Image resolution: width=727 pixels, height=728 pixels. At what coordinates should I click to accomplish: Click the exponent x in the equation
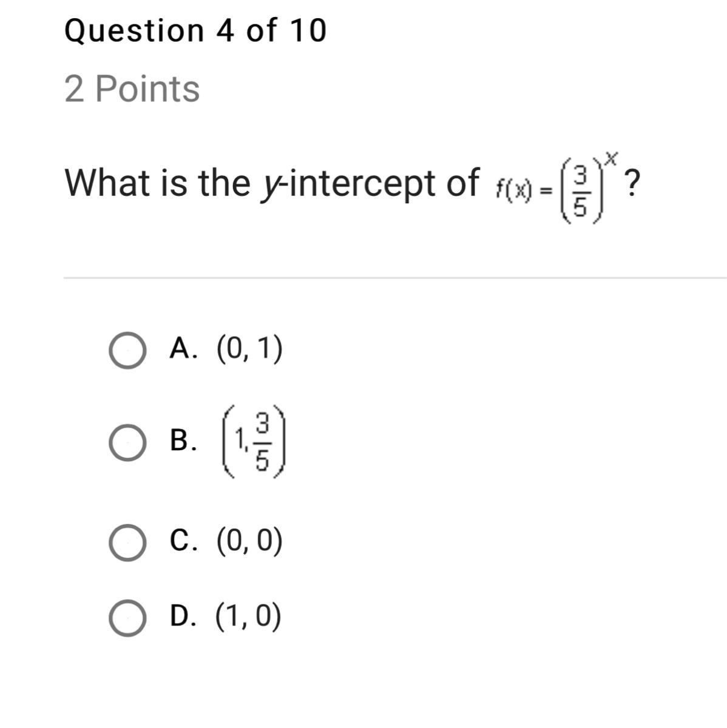point(610,160)
